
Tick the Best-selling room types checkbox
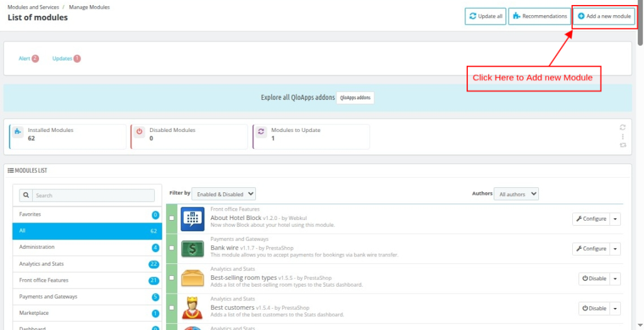click(x=172, y=278)
